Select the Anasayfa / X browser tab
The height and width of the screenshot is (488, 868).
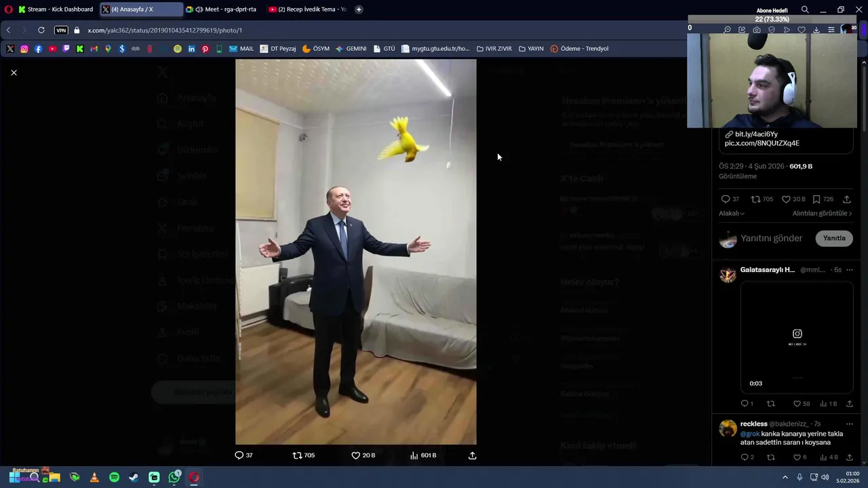point(141,9)
